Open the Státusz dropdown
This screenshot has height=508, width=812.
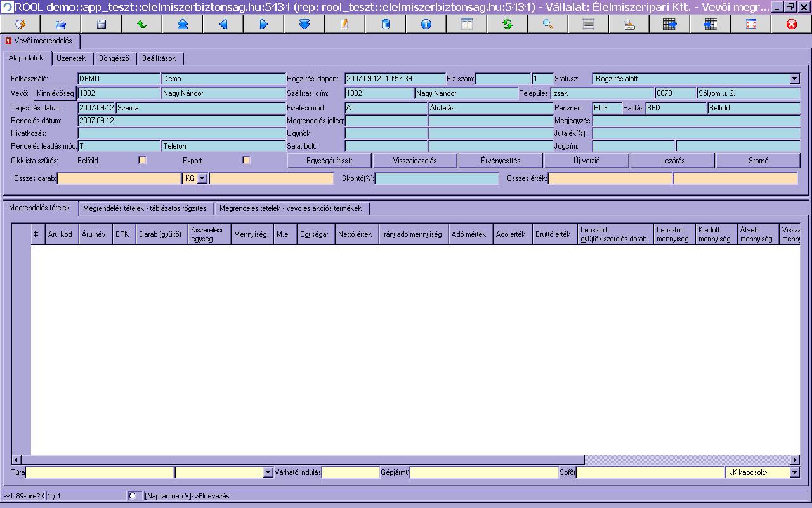coord(794,79)
